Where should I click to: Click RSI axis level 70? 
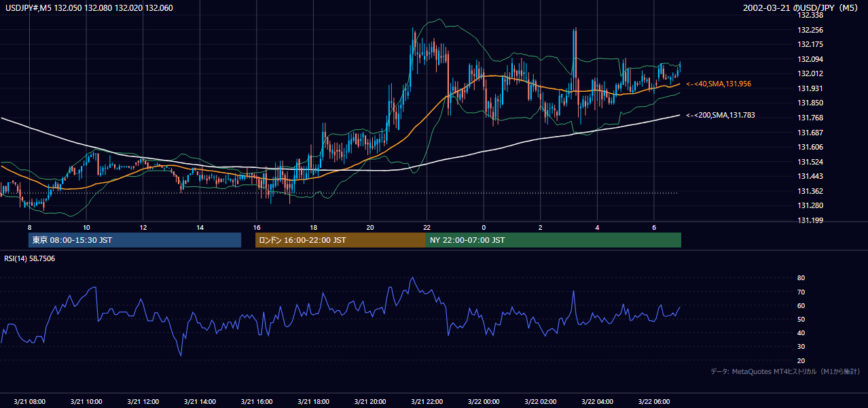pyautogui.click(x=801, y=292)
